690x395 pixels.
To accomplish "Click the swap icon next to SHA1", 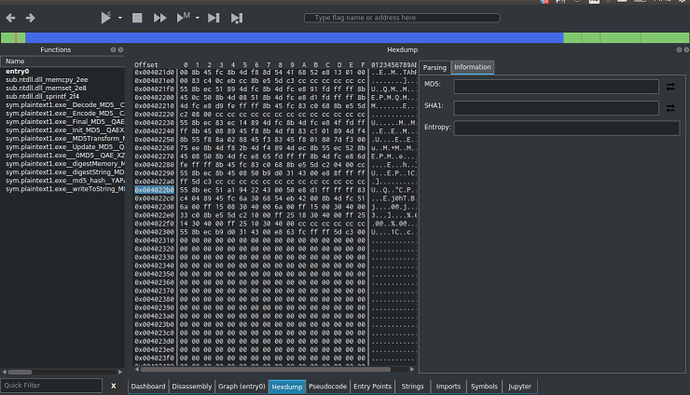I will coord(670,108).
